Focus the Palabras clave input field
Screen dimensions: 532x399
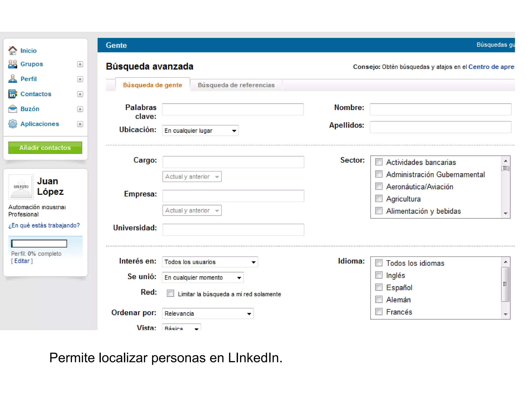coord(233,109)
